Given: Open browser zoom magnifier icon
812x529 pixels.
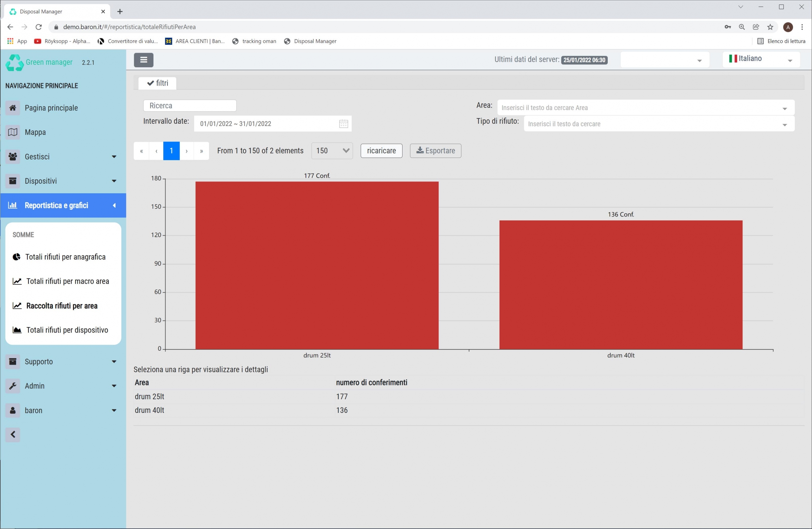Looking at the screenshot, I should (742, 27).
